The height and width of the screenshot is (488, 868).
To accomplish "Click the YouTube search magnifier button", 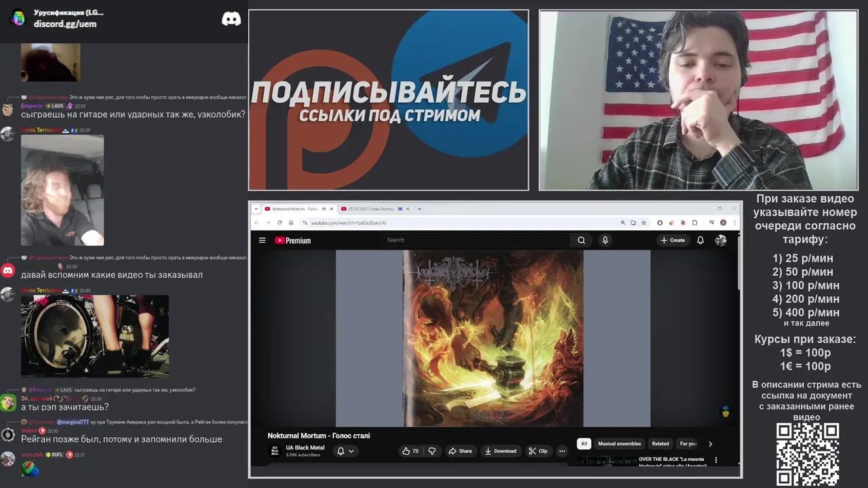I will 581,240.
